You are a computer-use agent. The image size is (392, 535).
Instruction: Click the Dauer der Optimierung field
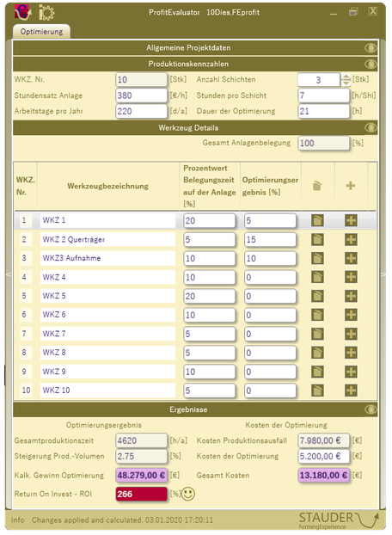[324, 111]
